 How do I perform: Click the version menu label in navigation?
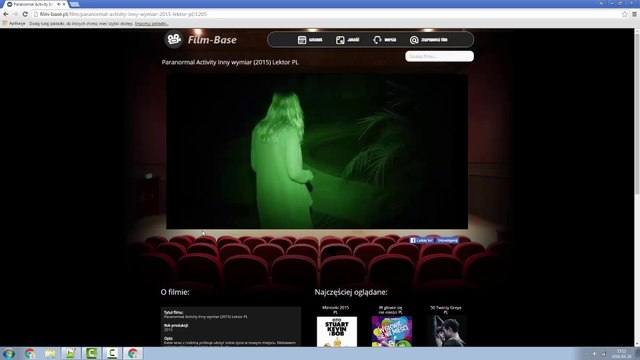(390, 40)
